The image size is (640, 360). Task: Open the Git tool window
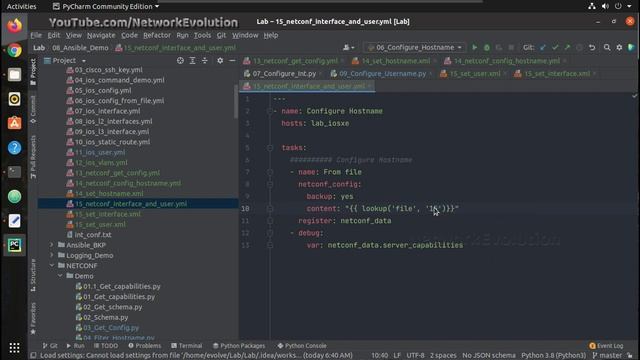click(x=50, y=346)
